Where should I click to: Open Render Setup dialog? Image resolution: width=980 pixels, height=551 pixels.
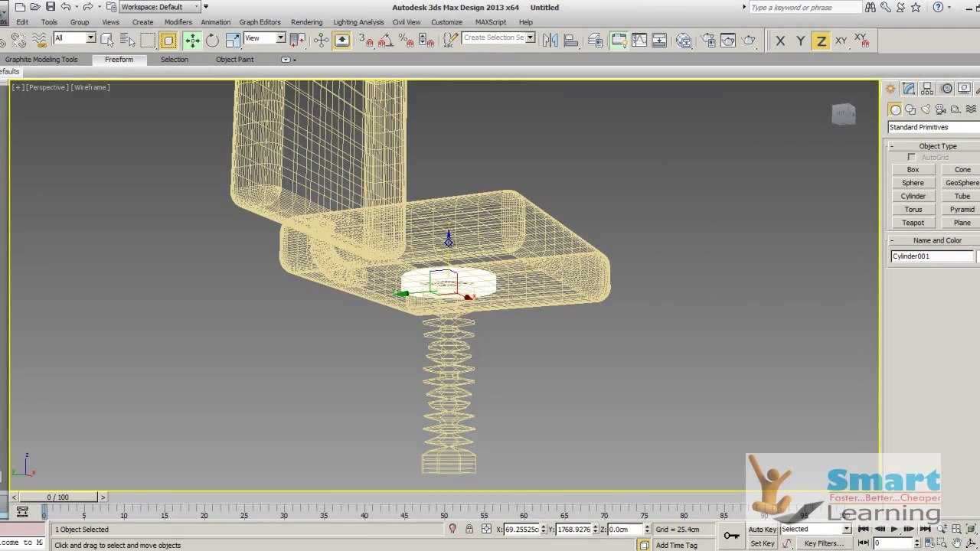click(708, 41)
